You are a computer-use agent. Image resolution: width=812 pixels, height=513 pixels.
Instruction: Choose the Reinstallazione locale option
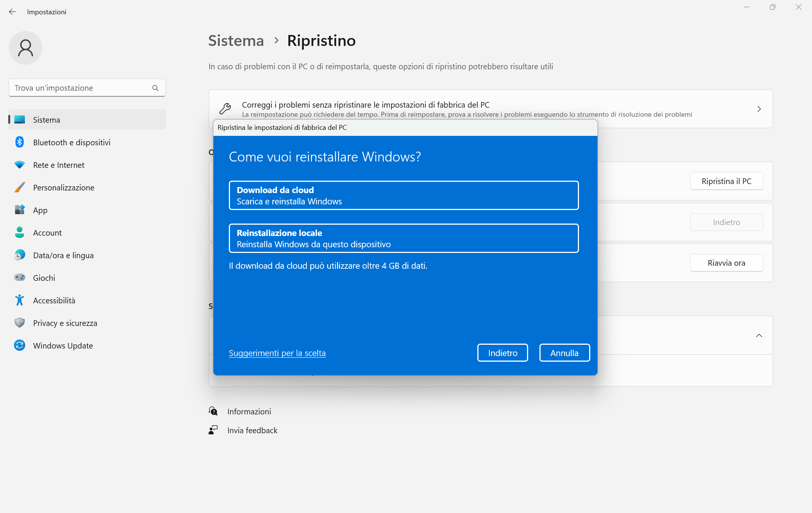click(x=403, y=238)
